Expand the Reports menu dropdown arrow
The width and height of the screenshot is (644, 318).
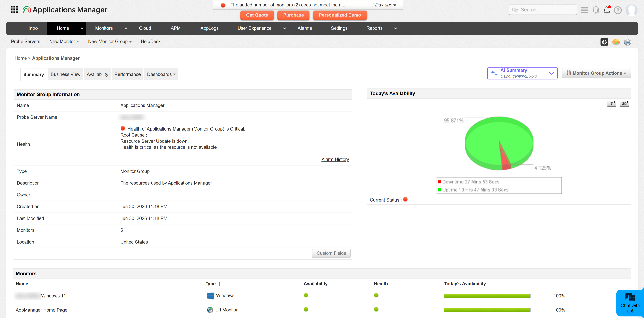[395, 28]
